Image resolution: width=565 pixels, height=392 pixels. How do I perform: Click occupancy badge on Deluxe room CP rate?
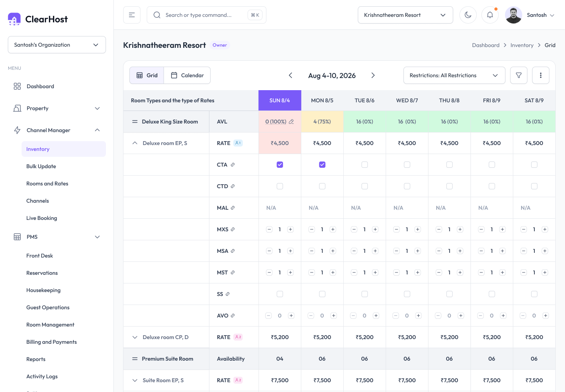pos(238,337)
